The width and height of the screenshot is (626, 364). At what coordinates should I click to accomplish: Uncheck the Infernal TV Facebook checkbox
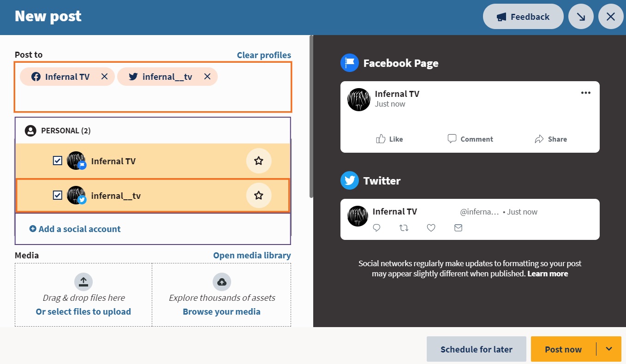[58, 161]
